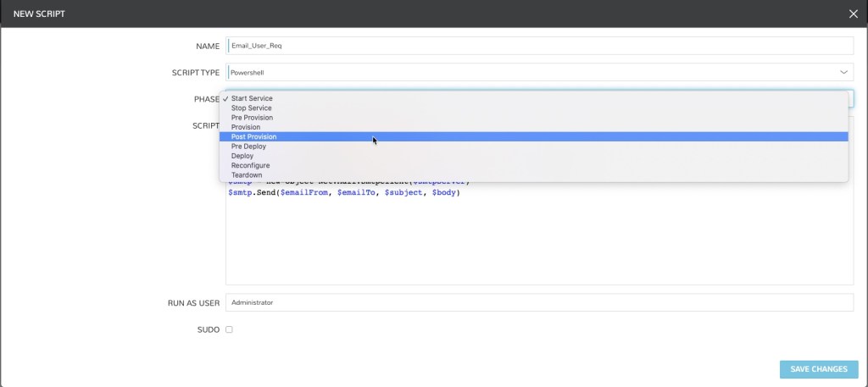Expand Script Type using its chevron arrow
868x387 pixels.
coord(843,73)
